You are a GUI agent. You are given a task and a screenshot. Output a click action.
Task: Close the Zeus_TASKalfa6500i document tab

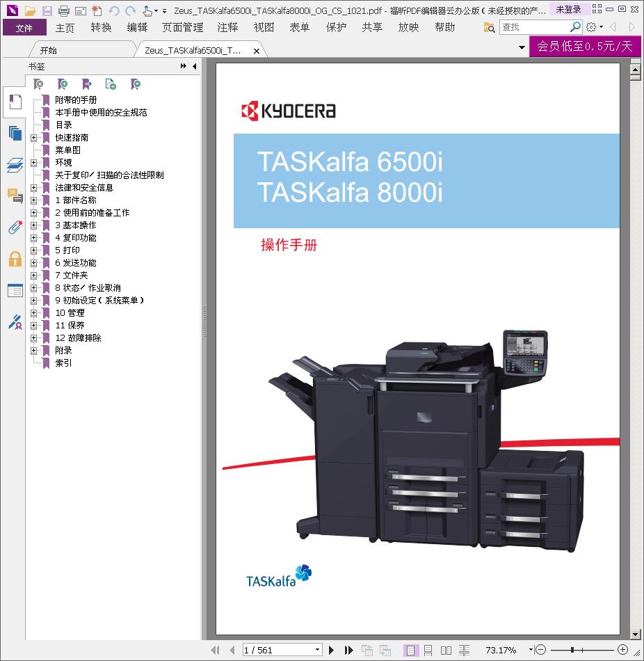coord(256,51)
